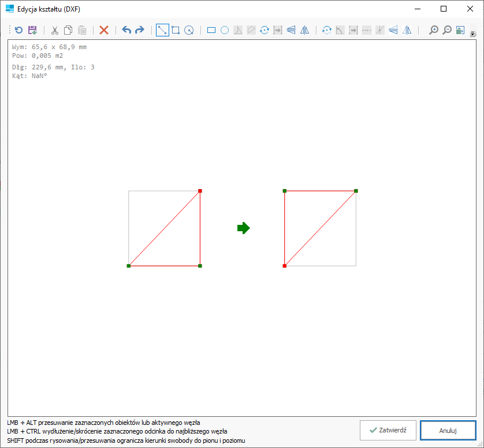Click green node at bottom-left of left triangle
The image size is (484, 448).
[x=129, y=266]
